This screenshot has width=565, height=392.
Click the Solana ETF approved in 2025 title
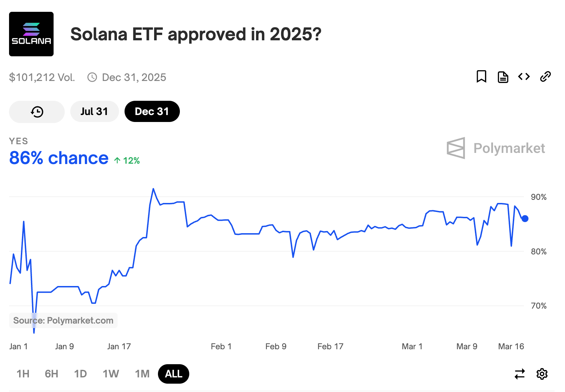coord(196,34)
